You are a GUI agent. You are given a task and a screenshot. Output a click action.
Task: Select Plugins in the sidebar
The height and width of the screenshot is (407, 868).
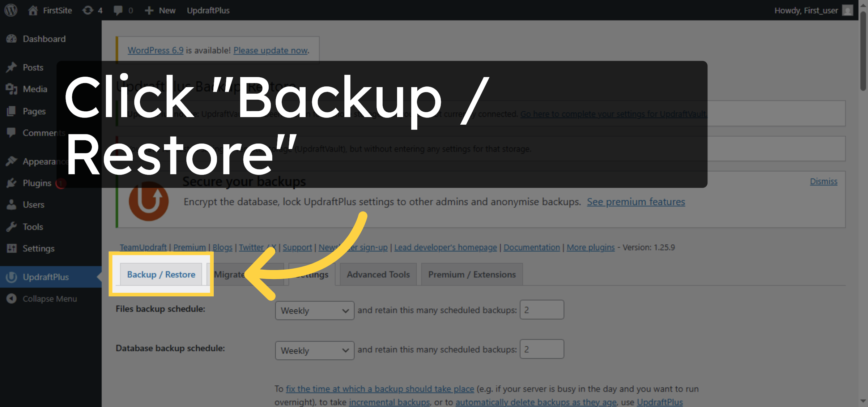coord(36,183)
